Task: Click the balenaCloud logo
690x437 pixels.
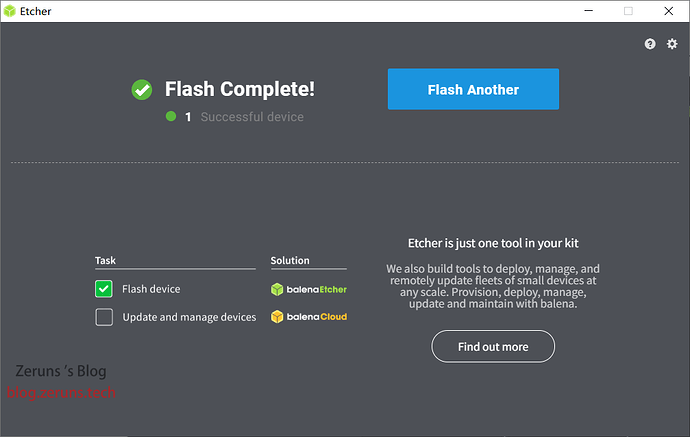Action: [309, 317]
